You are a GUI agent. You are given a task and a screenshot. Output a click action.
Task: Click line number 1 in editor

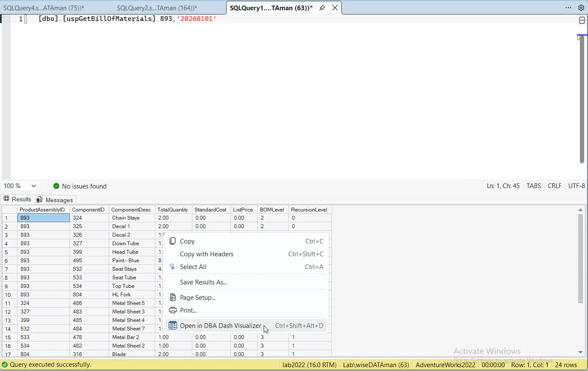(20, 19)
